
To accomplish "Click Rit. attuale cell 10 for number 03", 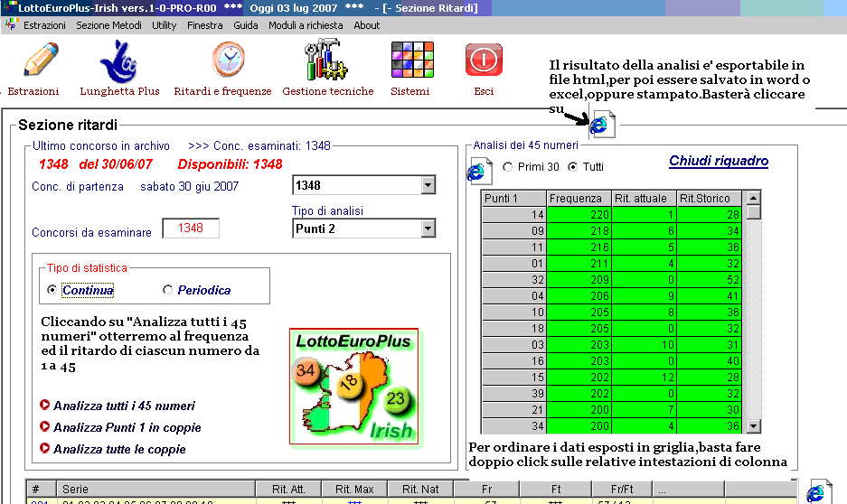I will [x=644, y=344].
